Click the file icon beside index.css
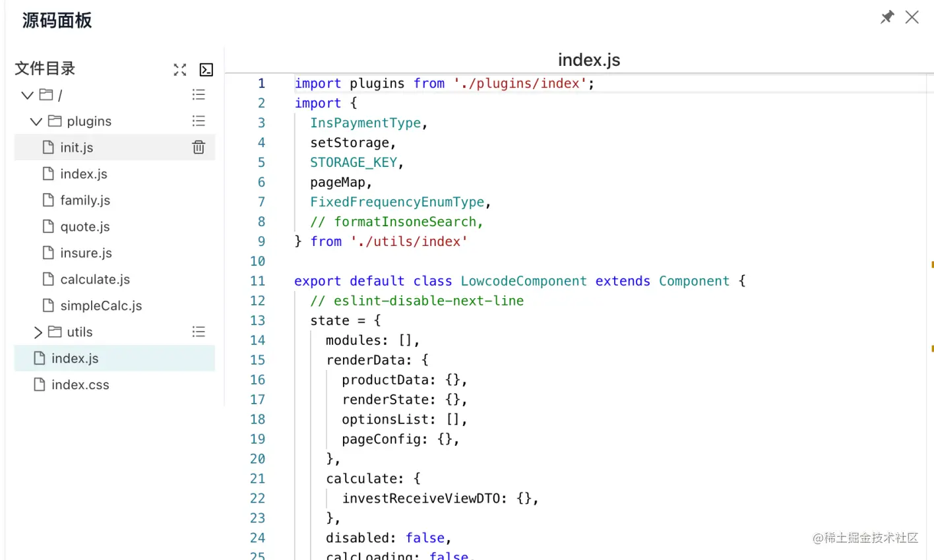Image resolution: width=934 pixels, height=560 pixels. tap(40, 385)
